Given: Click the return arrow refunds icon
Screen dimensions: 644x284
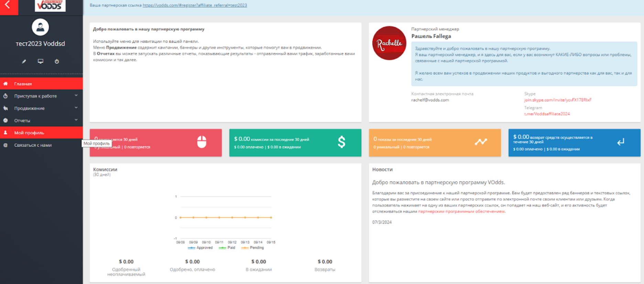Looking at the screenshot, I should pyautogui.click(x=620, y=142).
